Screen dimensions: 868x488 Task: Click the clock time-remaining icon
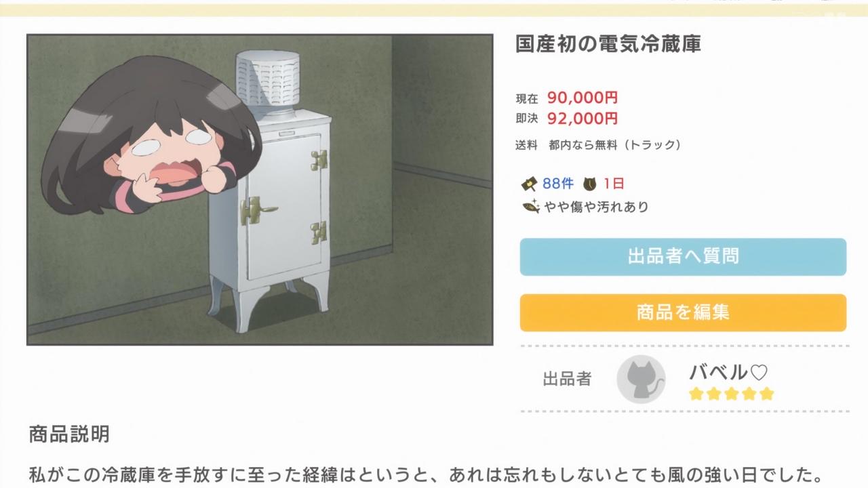tap(590, 184)
